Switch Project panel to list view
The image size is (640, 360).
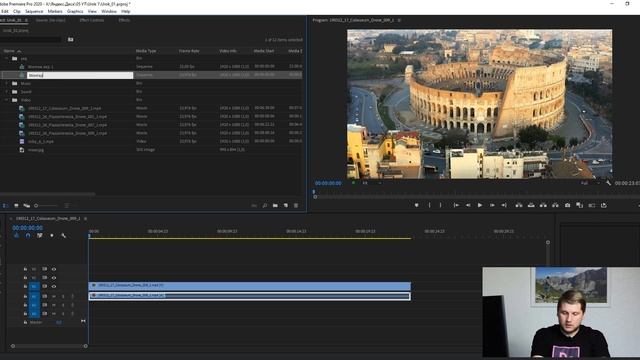point(4,206)
